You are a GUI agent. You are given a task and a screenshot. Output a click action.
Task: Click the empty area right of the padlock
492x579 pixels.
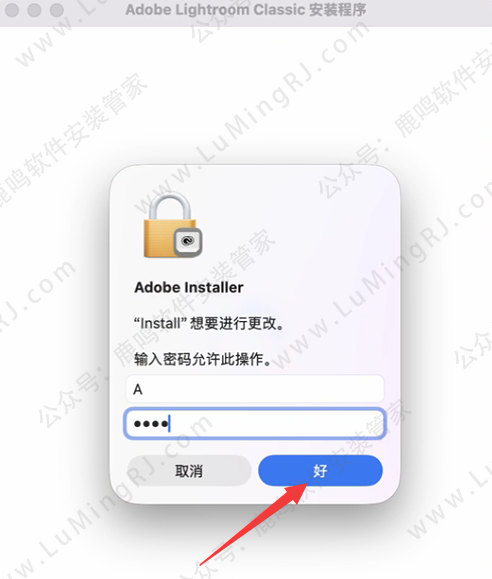[295, 225]
